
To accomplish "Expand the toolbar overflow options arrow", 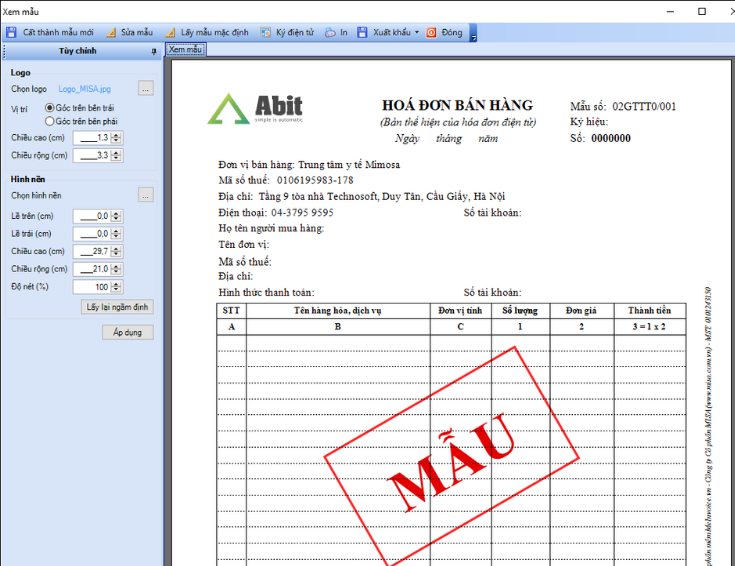I will [473, 35].
